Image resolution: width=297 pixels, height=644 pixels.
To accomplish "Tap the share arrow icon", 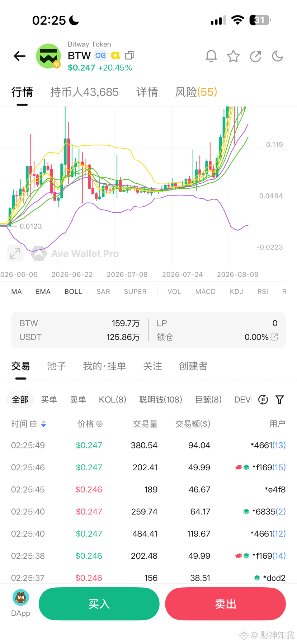I will point(255,56).
